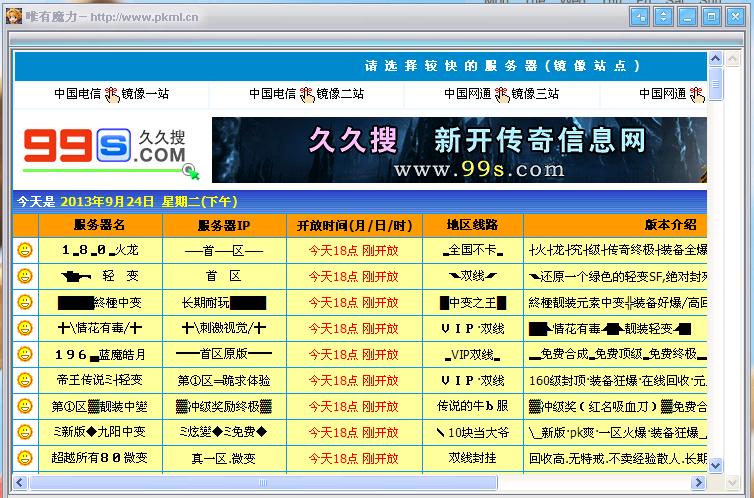
Task: Click the first title bar icon button
Action: [x=639, y=17]
